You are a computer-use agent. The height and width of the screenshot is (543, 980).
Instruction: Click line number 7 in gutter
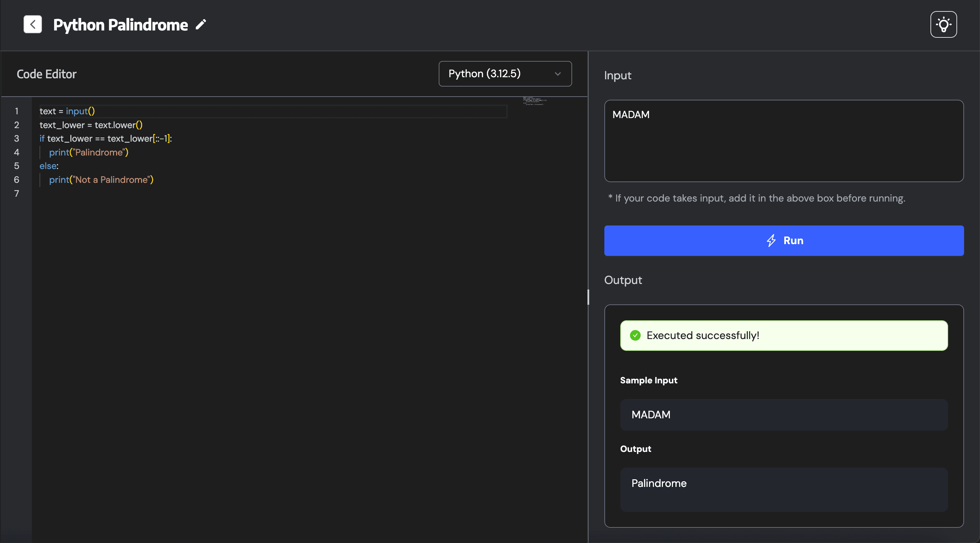[17, 194]
